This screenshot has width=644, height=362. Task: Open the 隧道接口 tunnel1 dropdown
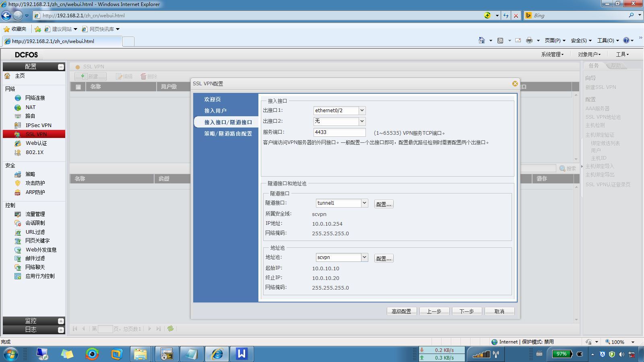pos(364,203)
